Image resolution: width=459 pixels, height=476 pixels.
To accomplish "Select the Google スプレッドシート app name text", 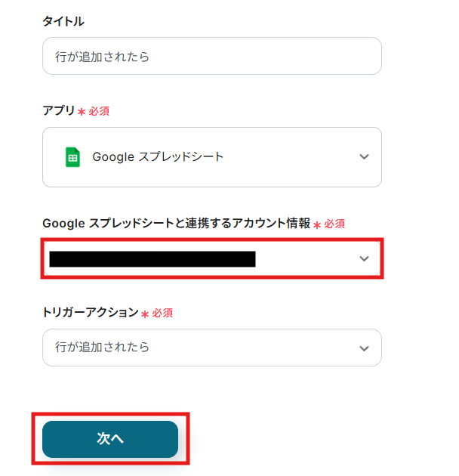I will (x=158, y=157).
